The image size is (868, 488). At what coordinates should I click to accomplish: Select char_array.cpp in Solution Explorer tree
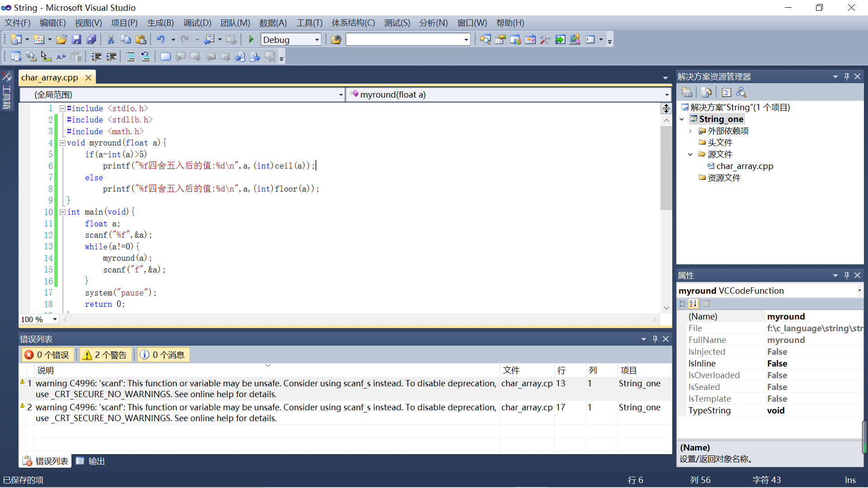tap(745, 166)
